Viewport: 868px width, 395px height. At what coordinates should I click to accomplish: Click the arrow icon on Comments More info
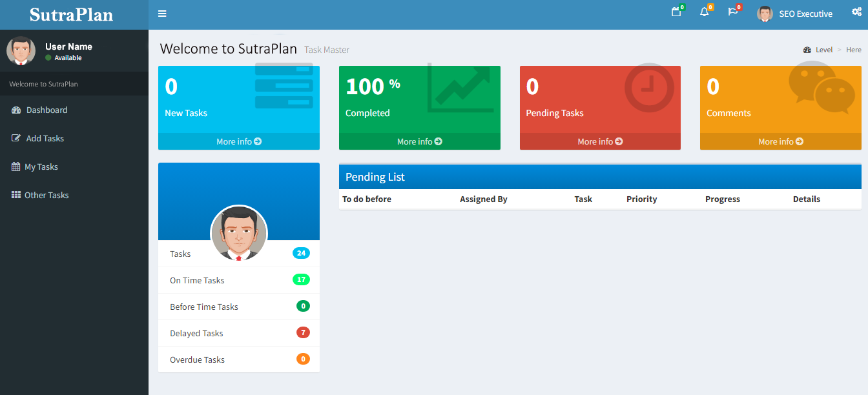click(800, 141)
